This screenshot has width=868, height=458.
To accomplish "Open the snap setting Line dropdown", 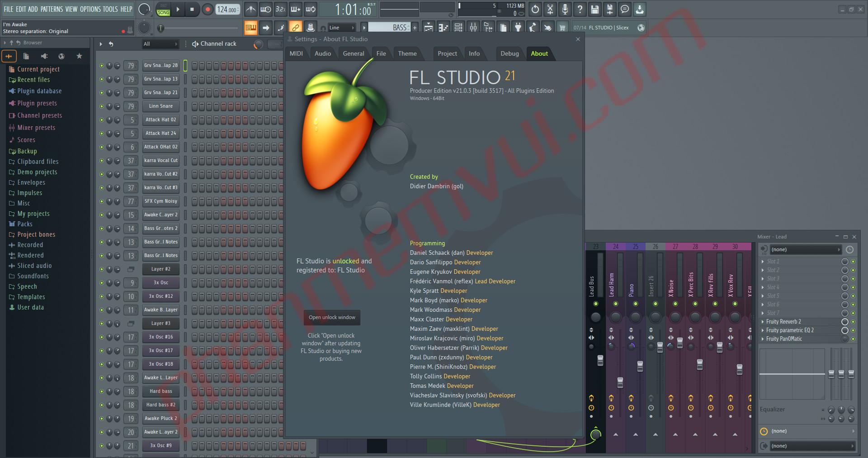I will pos(342,27).
